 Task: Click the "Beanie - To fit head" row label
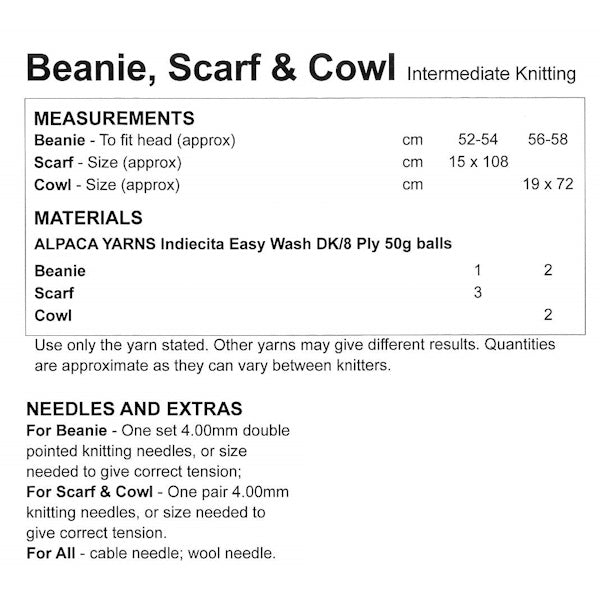pyautogui.click(x=134, y=140)
